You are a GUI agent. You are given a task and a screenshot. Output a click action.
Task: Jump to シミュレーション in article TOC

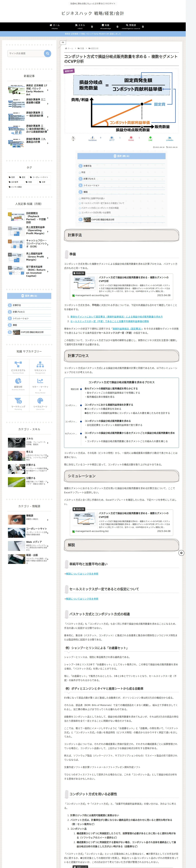click(x=91, y=185)
